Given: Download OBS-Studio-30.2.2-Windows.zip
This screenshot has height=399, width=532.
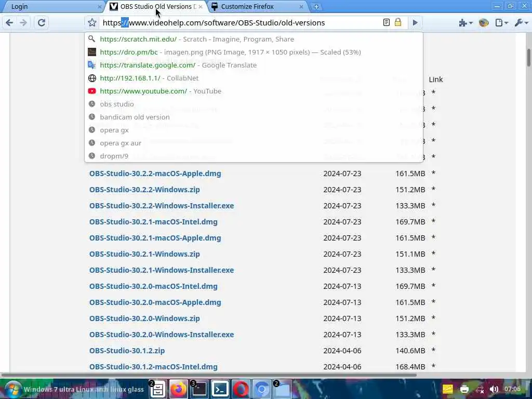Looking at the screenshot, I should tap(144, 189).
